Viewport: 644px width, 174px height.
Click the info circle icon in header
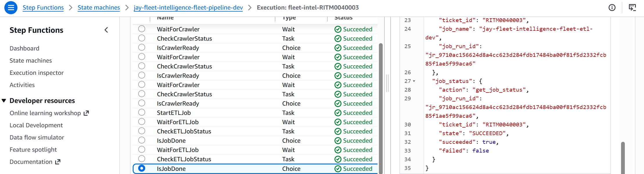pyautogui.click(x=612, y=8)
